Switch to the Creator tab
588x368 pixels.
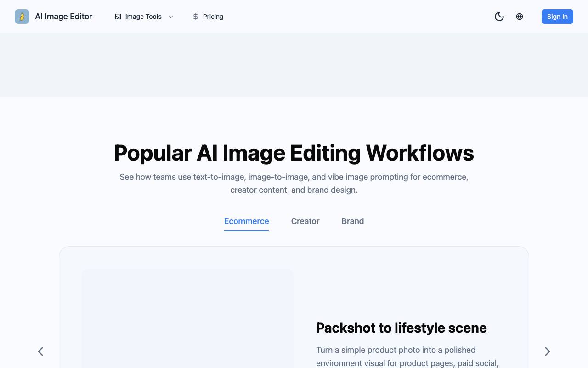(x=305, y=221)
